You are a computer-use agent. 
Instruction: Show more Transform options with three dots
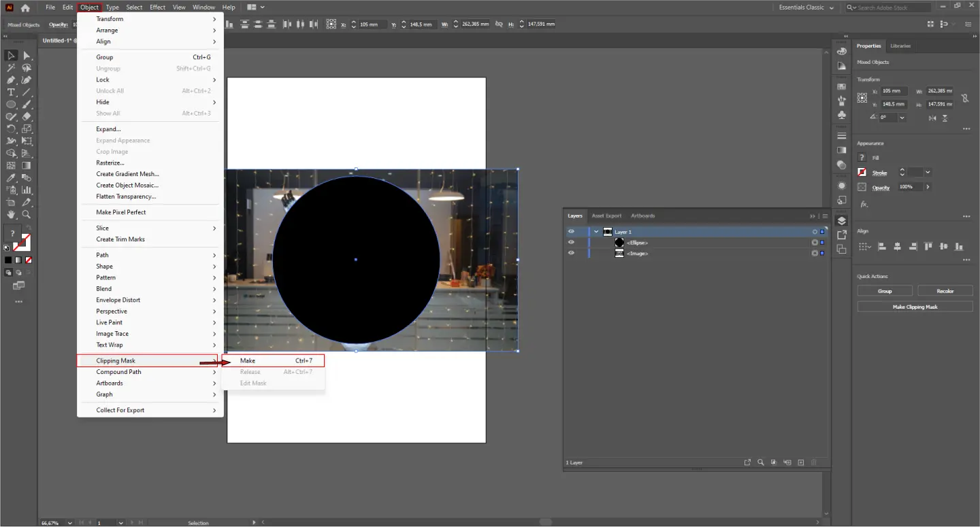pyautogui.click(x=966, y=129)
